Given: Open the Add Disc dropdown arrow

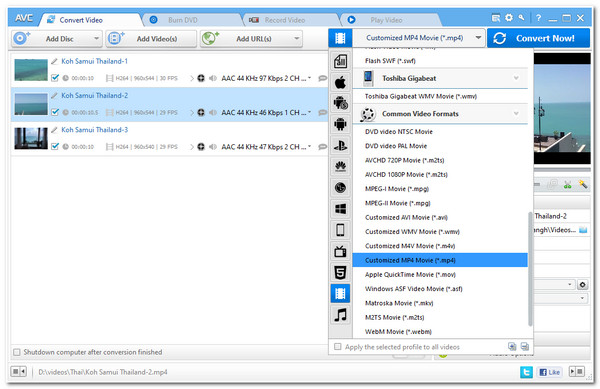Looking at the screenshot, I should point(96,38).
